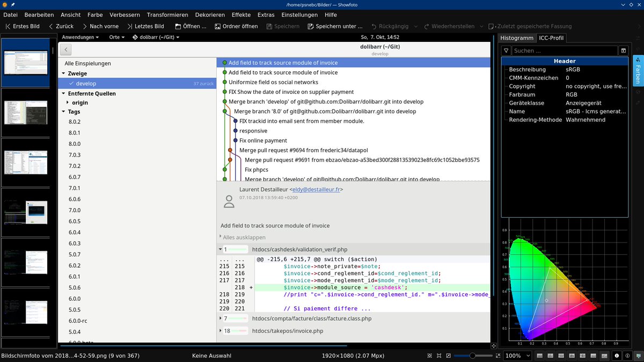Collapse htdocs/cashdesk/validation_verif.php diff
The height and width of the screenshot is (362, 644).
point(221,249)
